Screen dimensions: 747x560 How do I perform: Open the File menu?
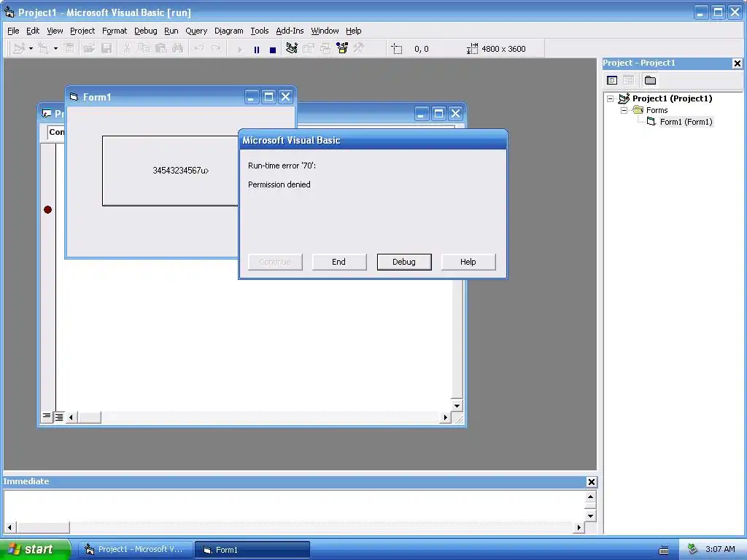coord(13,31)
